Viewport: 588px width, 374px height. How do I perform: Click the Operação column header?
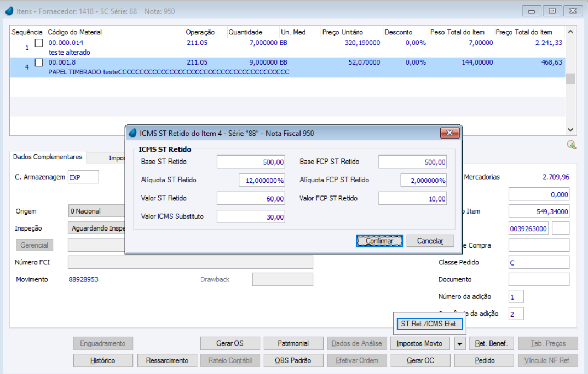[x=206, y=32]
